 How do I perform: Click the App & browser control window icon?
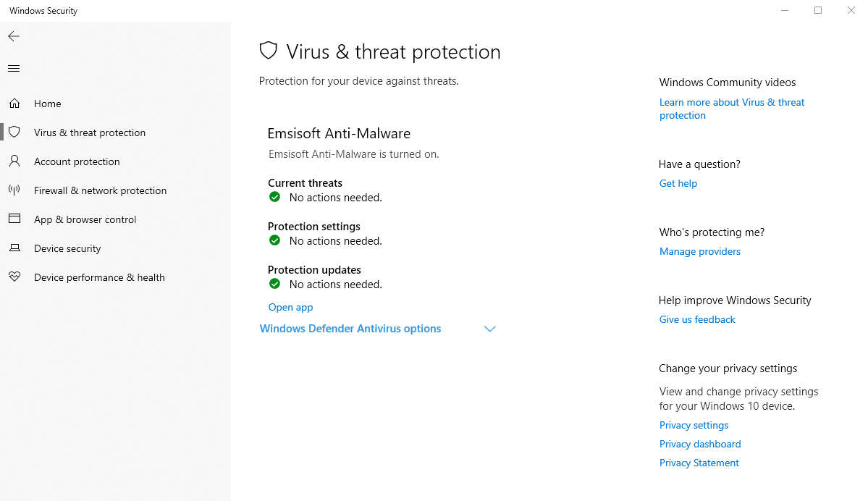14,219
